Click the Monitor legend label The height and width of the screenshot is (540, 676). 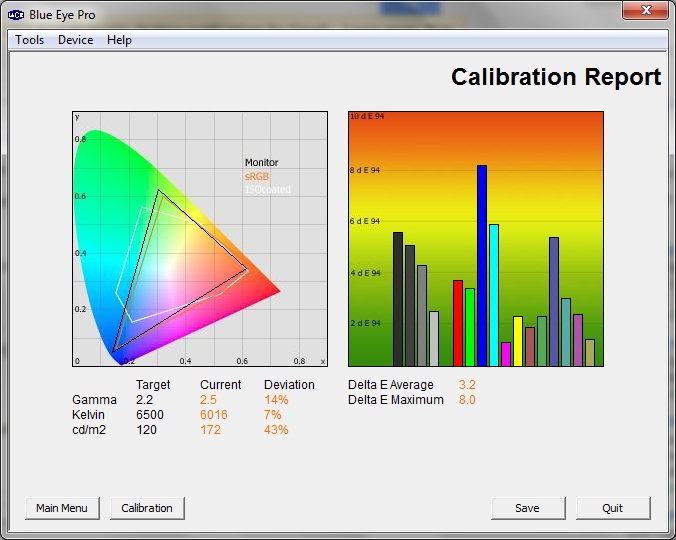pyautogui.click(x=261, y=162)
